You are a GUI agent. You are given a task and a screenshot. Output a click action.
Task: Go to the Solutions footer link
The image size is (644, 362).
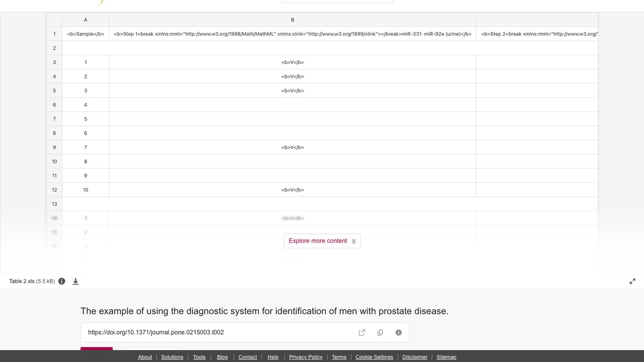pos(172,357)
